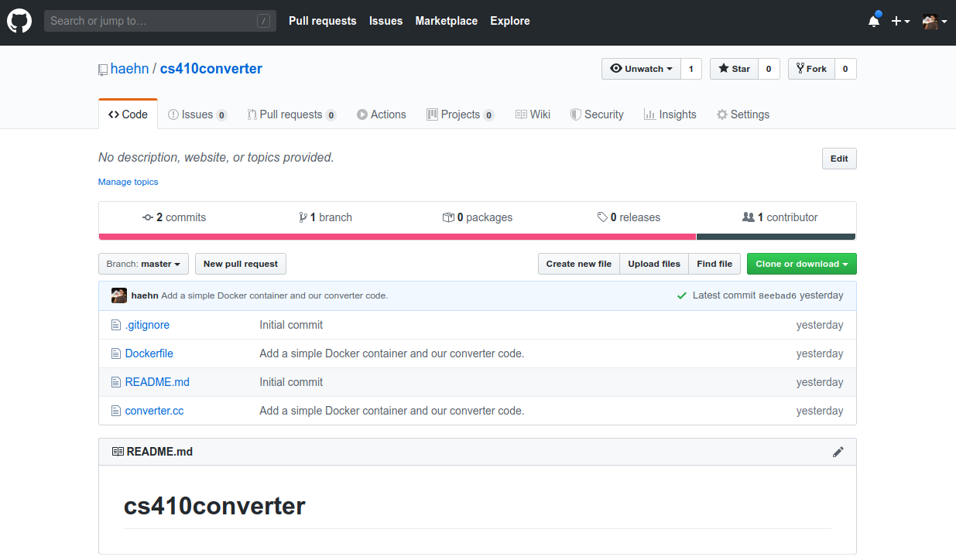Click the green commit status checkmark
Screen dimensions: 956x560
(x=682, y=295)
